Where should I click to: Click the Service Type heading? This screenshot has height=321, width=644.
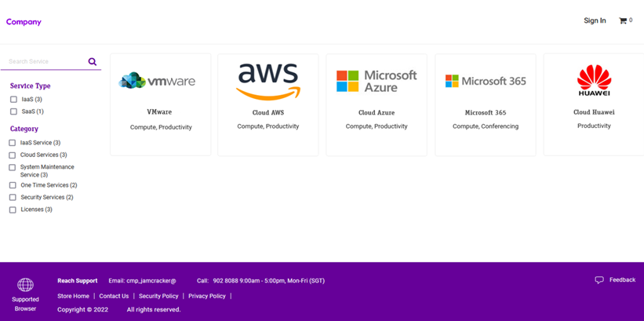point(31,86)
